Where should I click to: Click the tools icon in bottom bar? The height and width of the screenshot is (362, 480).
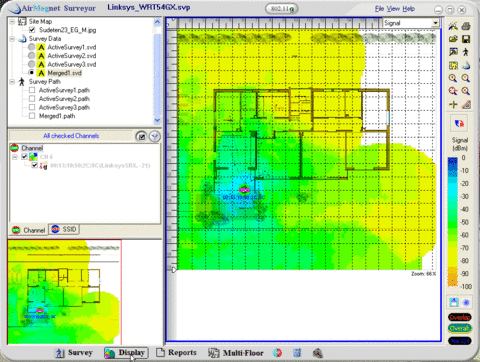(x=317, y=353)
